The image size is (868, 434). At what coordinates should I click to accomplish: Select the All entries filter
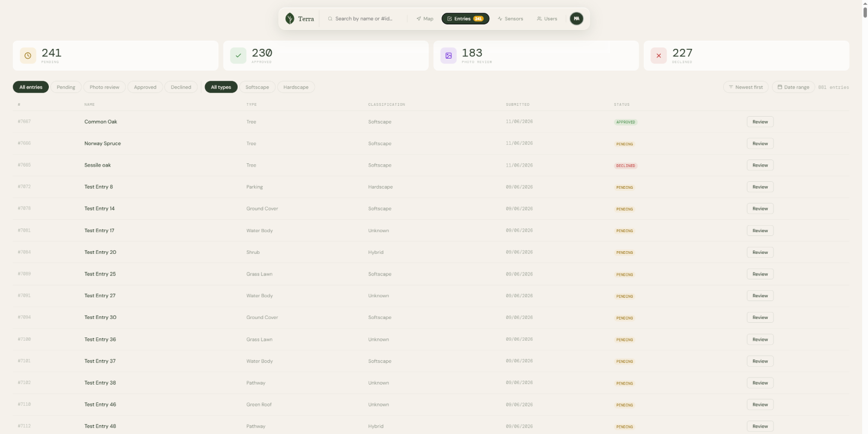(31, 87)
